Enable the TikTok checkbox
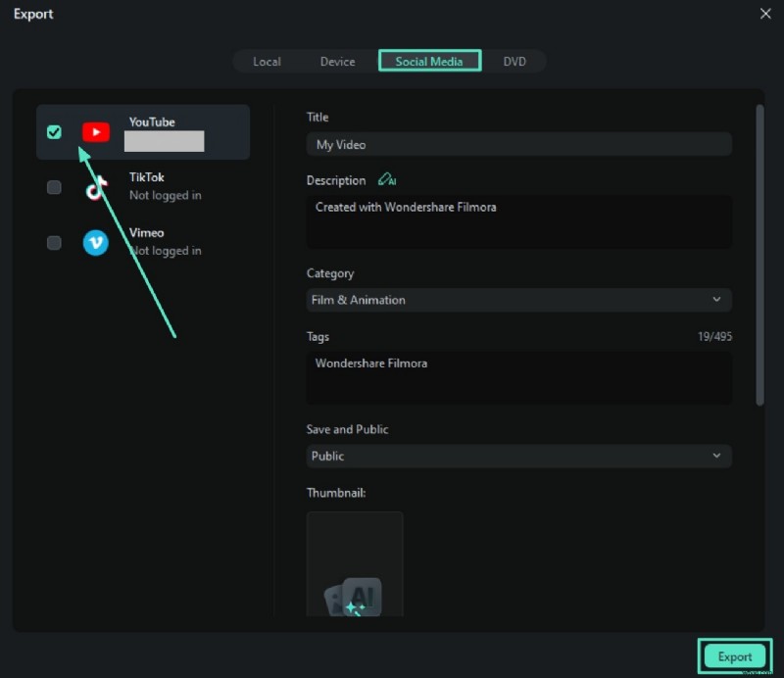 [x=54, y=187]
